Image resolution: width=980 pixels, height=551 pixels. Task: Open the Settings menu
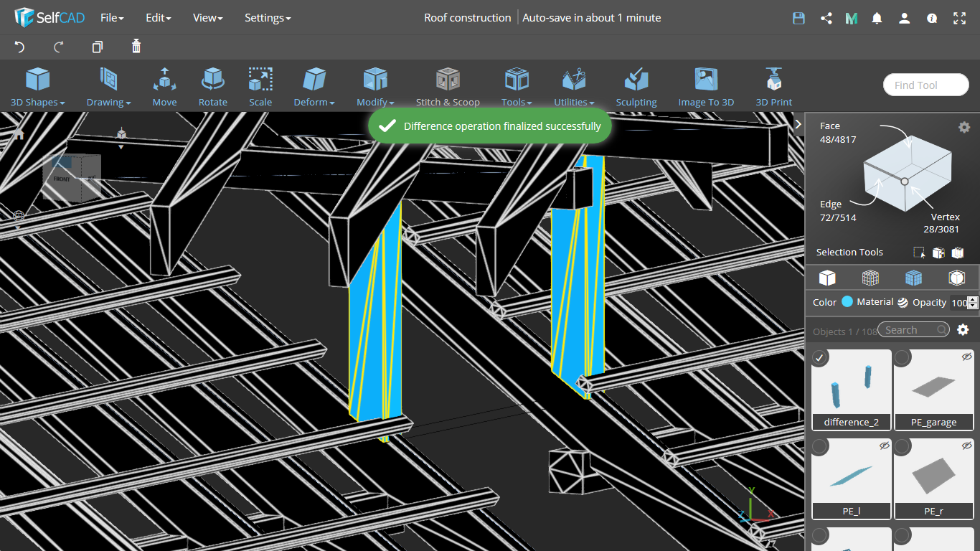268,18
